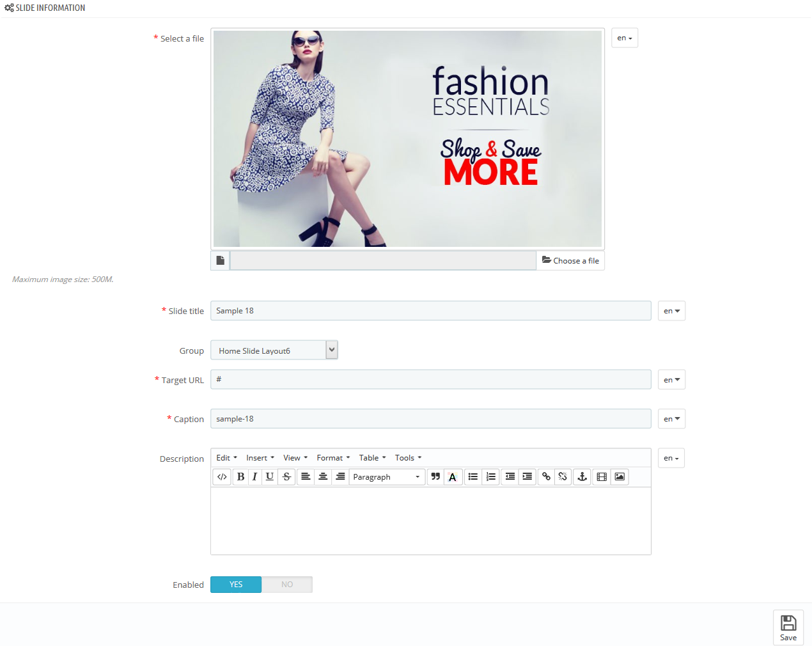Click Choose a file button
812x646 pixels.
pyautogui.click(x=570, y=260)
